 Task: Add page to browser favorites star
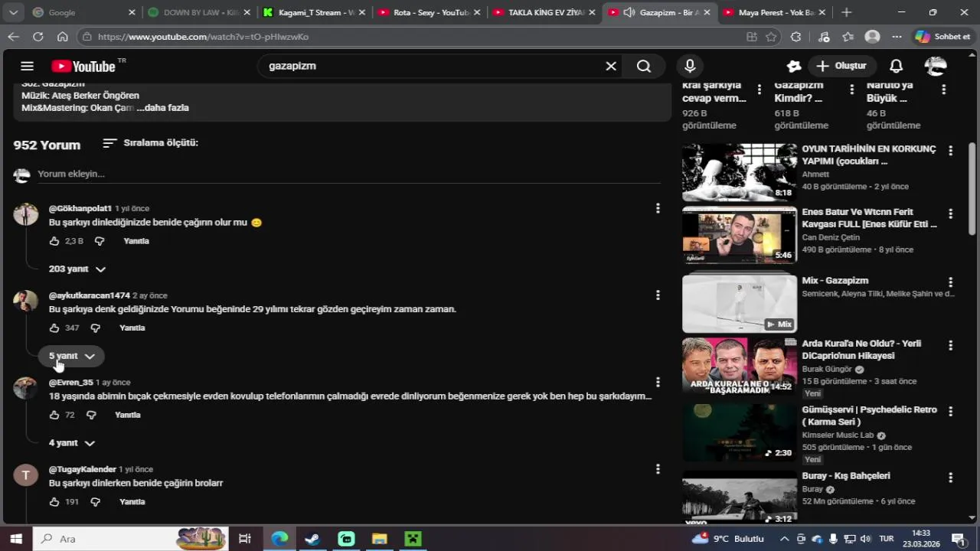772,37
